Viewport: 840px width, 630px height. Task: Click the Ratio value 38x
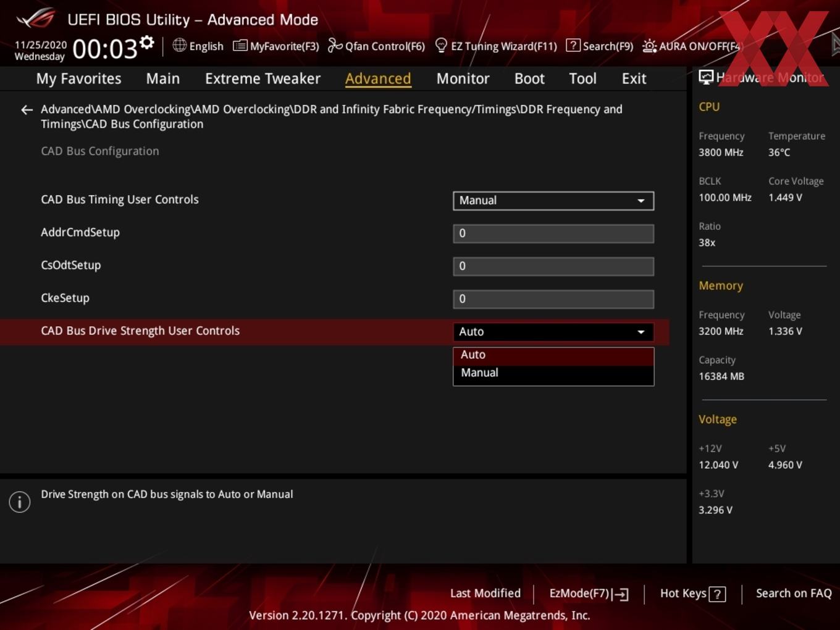point(707,243)
